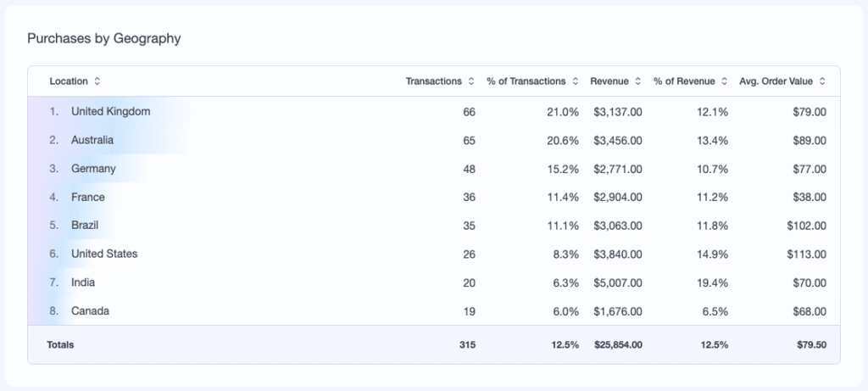Click sort arrows beside Transactions header

point(471,81)
